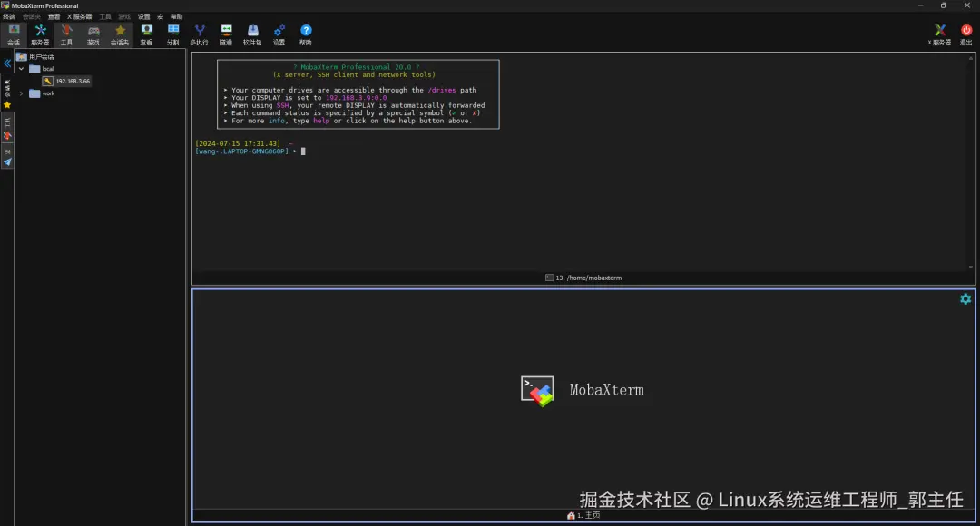Open the 宏 (Macros) menu

pyautogui.click(x=160, y=17)
